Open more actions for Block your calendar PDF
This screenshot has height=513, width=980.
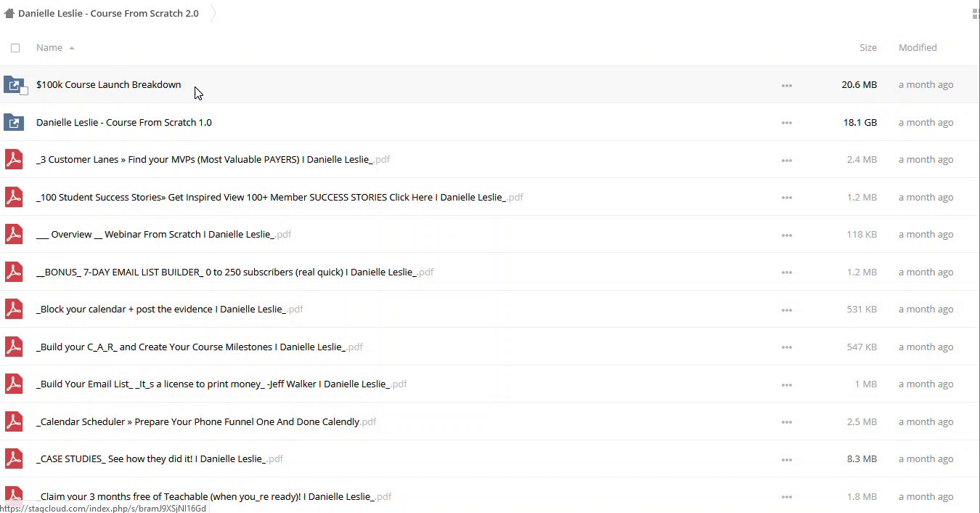pos(787,310)
